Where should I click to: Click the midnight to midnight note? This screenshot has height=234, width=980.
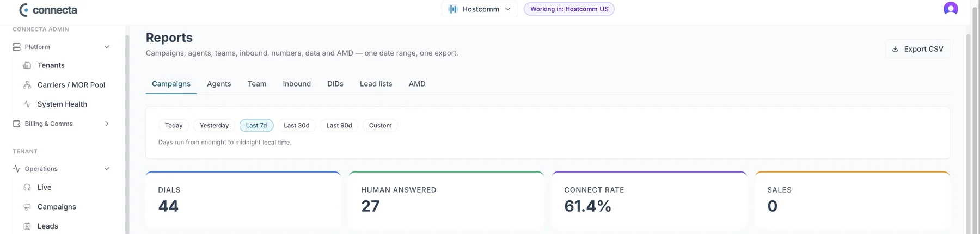click(x=225, y=143)
